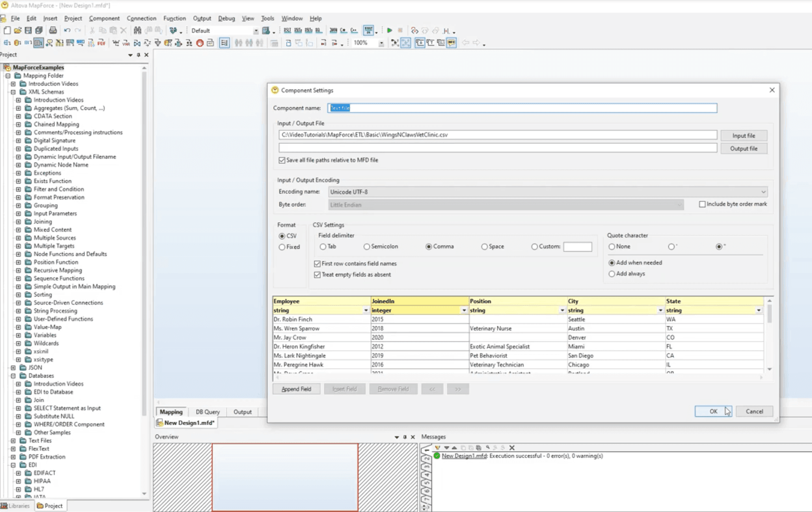This screenshot has width=812, height=512.
Task: Insert XML Schema component icon
Action: (7, 43)
